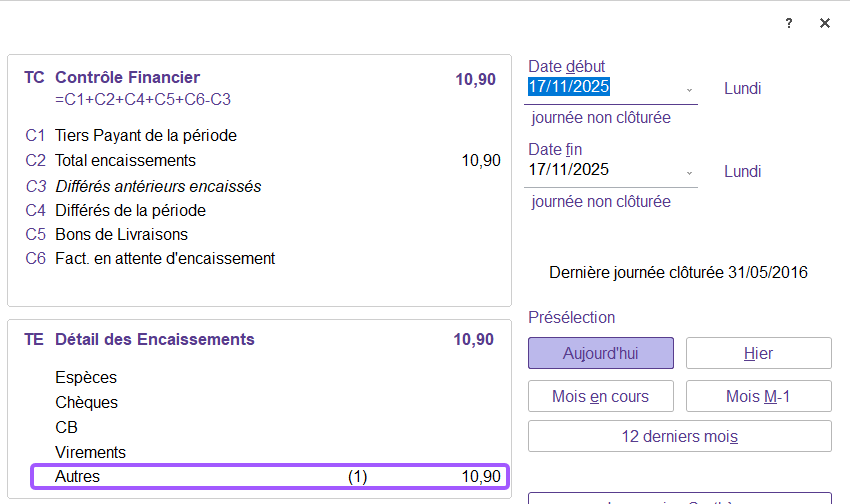Viewport: 850px width, 504px height.
Task: Click the Date début date field
Action: click(x=599, y=87)
